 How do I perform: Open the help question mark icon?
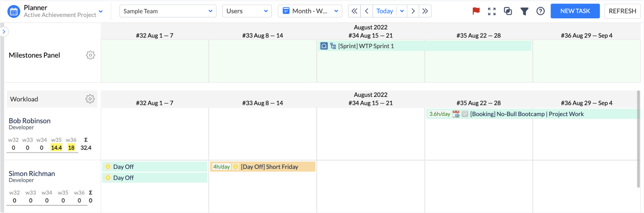(x=540, y=11)
